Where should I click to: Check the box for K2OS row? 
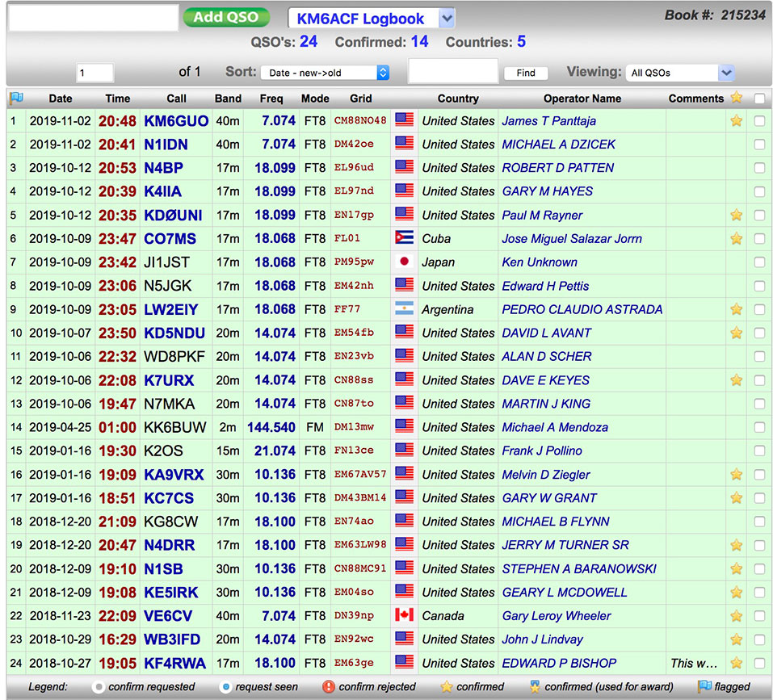point(760,451)
